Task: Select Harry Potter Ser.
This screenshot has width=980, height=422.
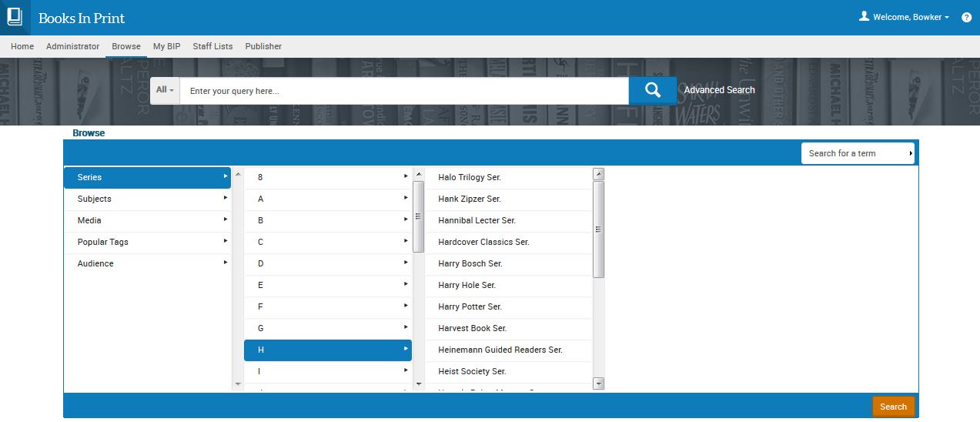Action: pyautogui.click(x=509, y=306)
